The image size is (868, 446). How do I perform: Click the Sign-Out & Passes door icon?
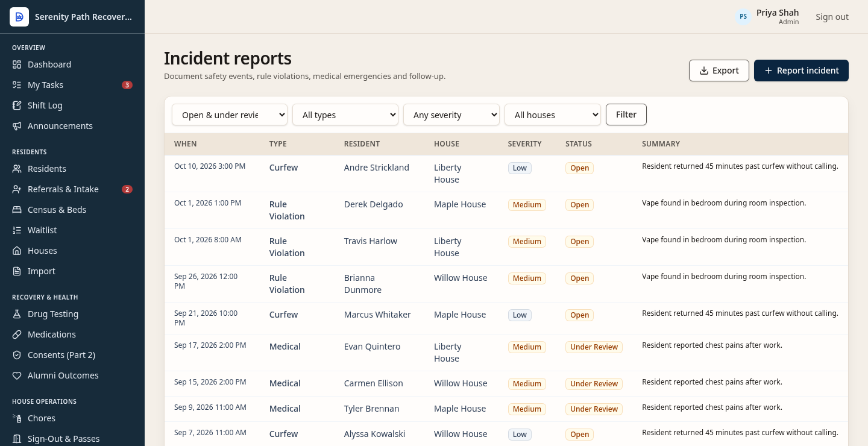17,439
